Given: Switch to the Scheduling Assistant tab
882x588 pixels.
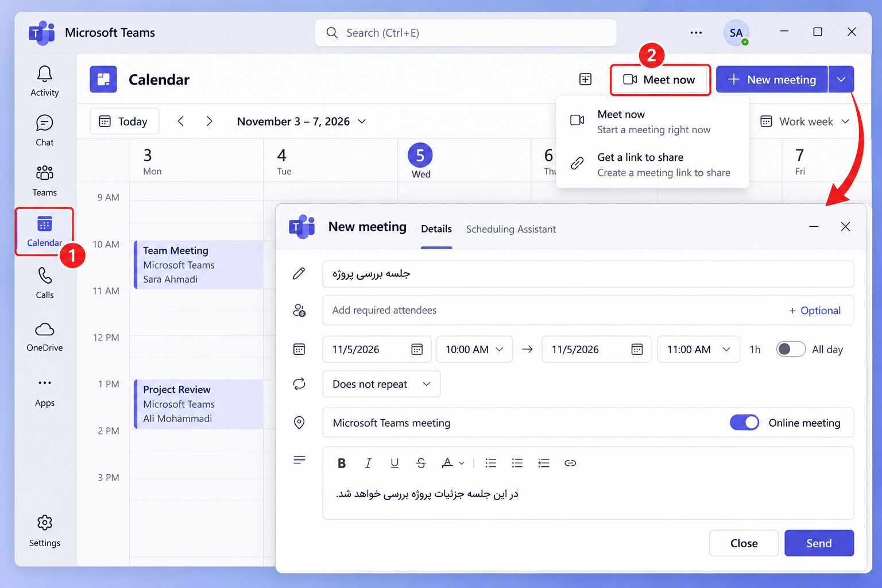Looking at the screenshot, I should (511, 229).
